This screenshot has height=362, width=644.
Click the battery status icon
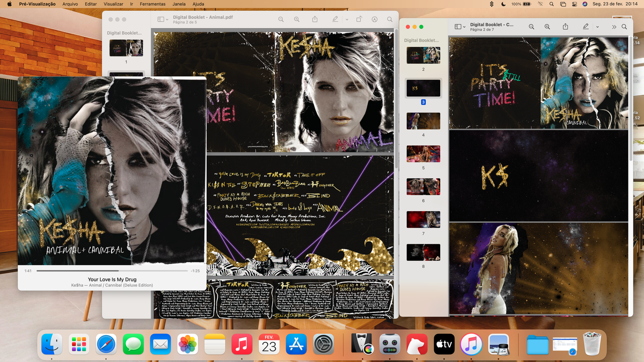(527, 4)
